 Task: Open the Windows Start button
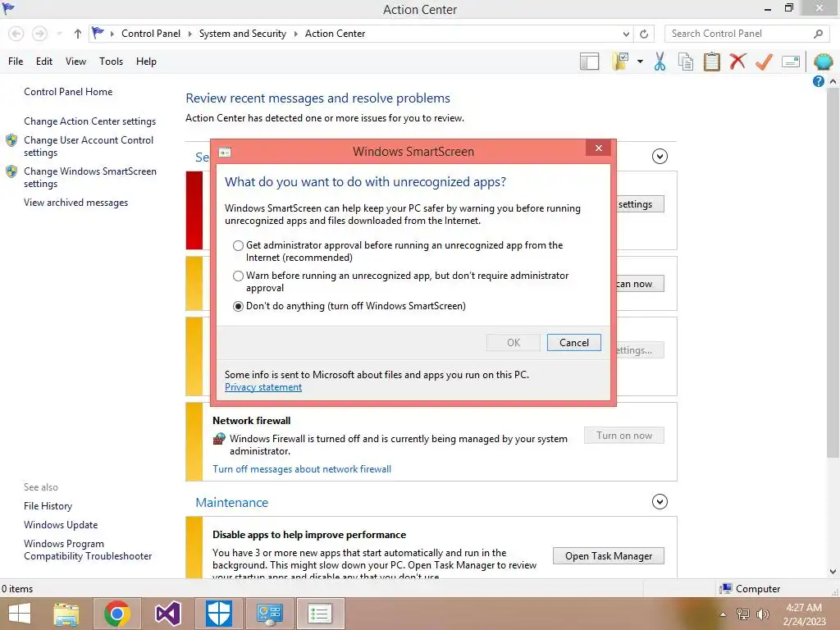[x=20, y=614]
